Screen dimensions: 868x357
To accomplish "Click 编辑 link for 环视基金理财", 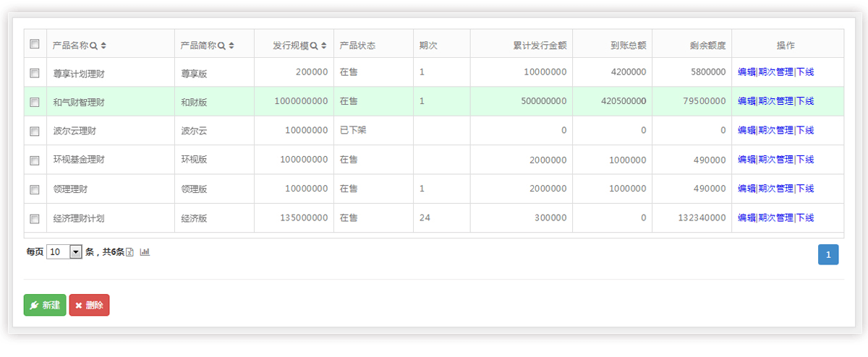I will point(746,160).
